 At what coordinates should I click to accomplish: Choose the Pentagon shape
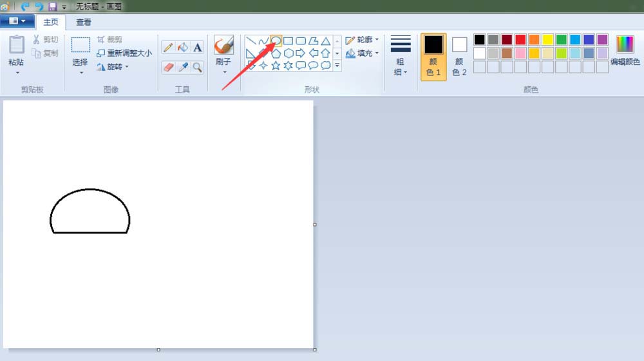[x=276, y=53]
